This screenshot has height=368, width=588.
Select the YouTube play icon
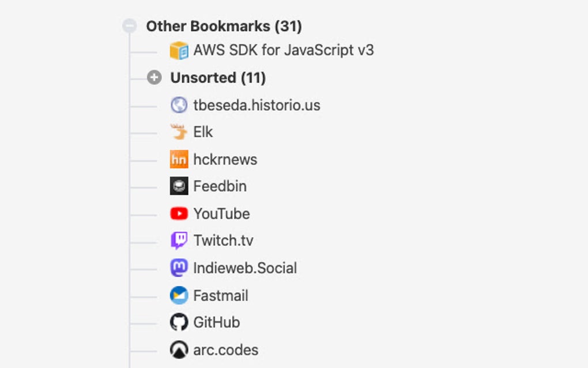click(179, 213)
